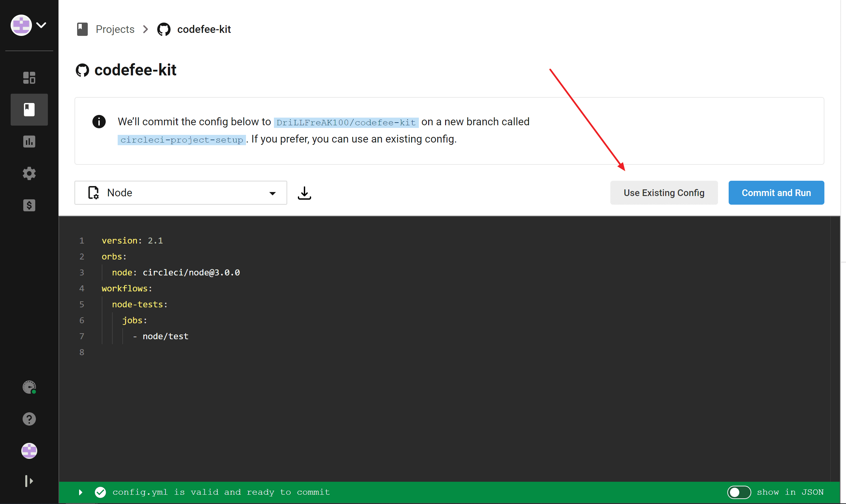Click the orbs: line in editor
Screen dimensions: 846x504
[x=114, y=256]
